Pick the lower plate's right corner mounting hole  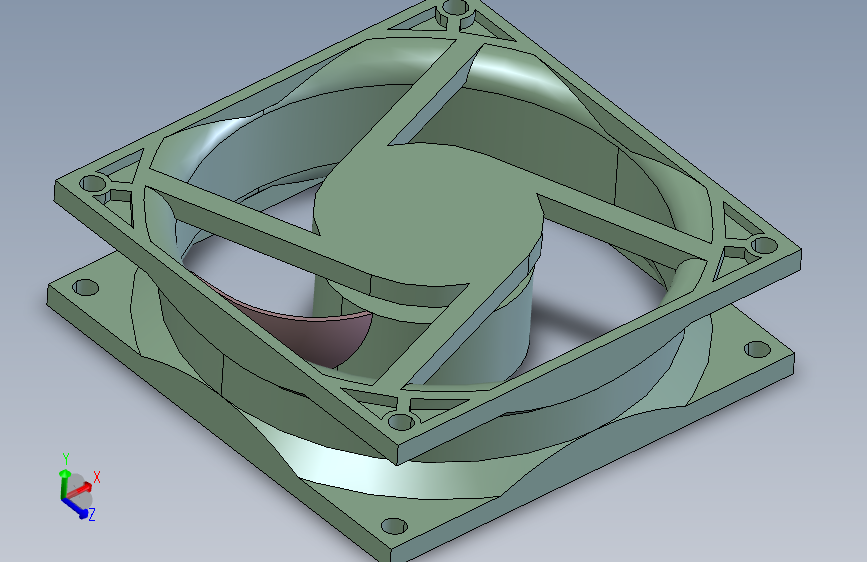(x=758, y=349)
